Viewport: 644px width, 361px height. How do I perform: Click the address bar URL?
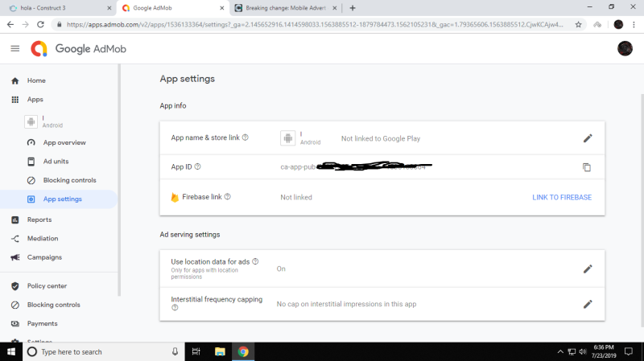click(315, 25)
